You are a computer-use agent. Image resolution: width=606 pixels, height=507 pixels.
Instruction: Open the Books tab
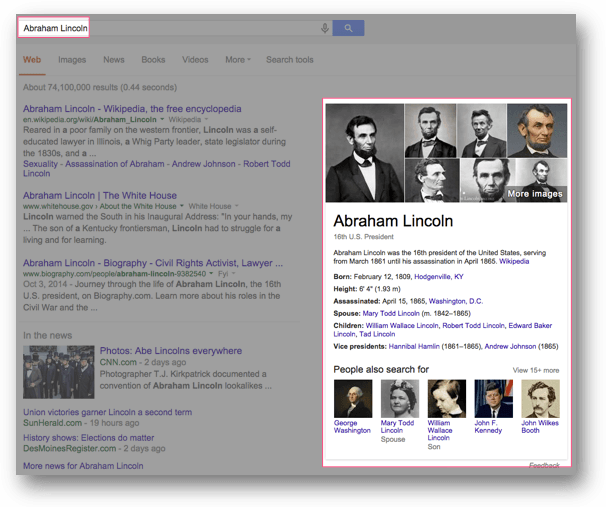pyautogui.click(x=153, y=60)
